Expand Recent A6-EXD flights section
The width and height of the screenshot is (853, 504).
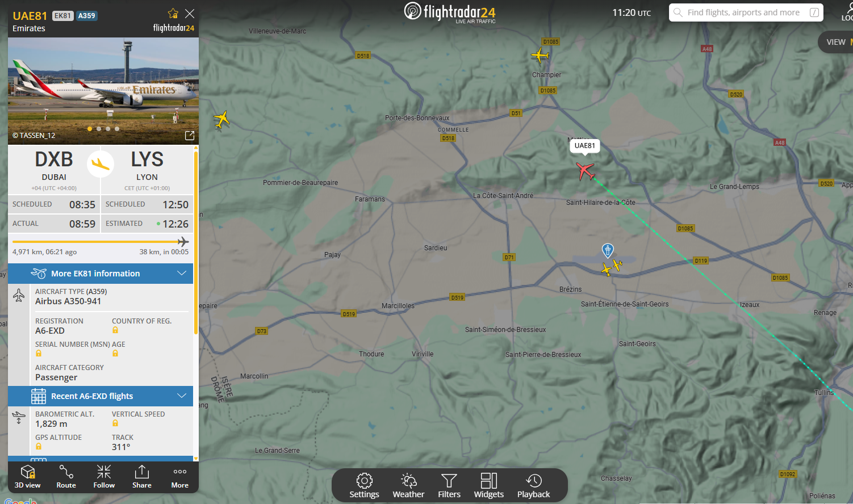(101, 396)
